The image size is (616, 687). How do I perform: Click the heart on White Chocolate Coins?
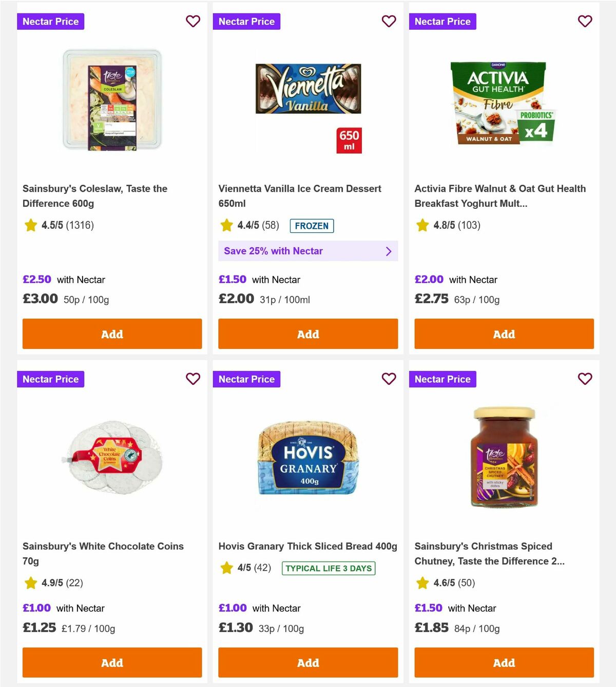click(193, 379)
